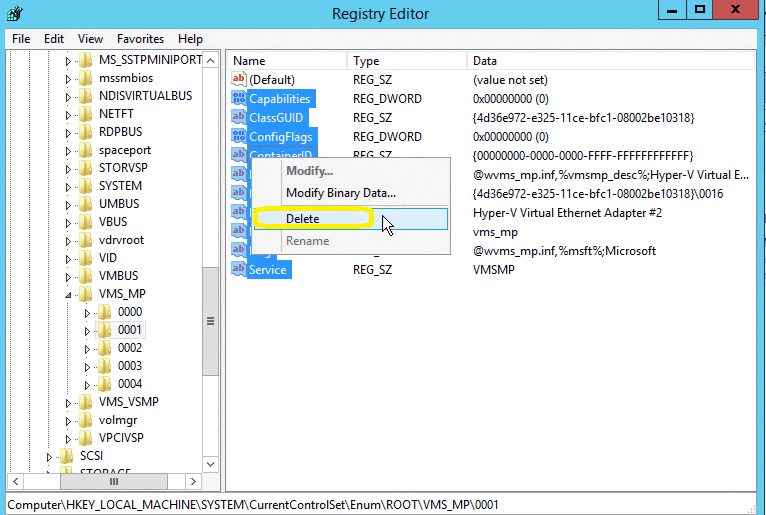Expand the 0002 subkey arrow
The image size is (766, 515).
pos(87,348)
